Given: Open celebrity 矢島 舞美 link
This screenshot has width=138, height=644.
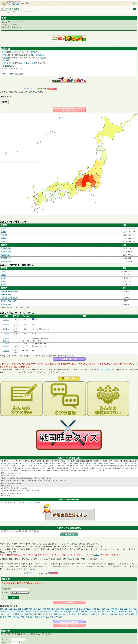Looking at the screenshot, I should pos(6,334).
